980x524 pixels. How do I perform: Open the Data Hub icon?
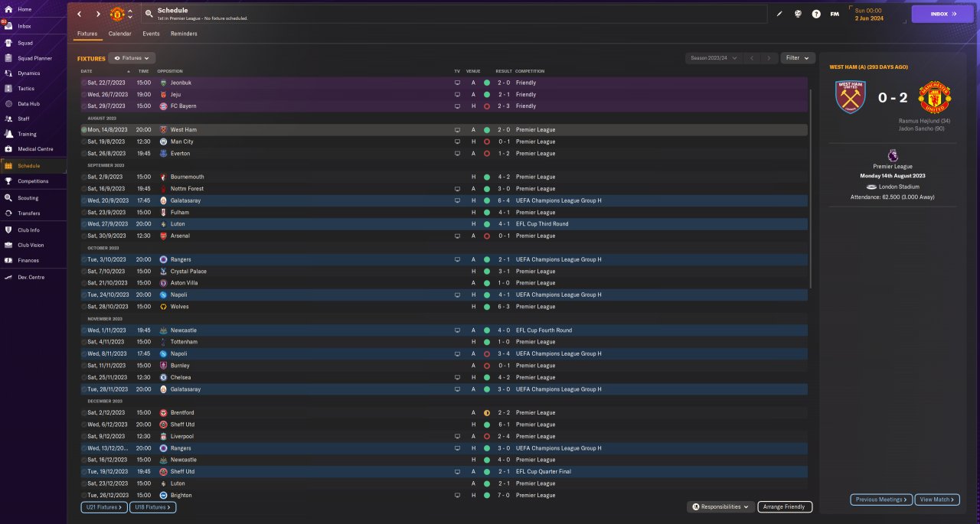coord(8,103)
